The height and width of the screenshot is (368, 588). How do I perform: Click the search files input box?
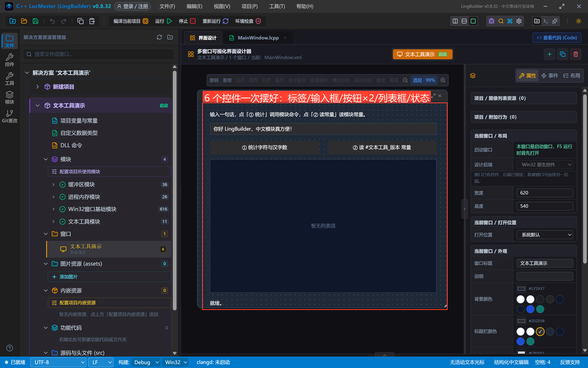point(99,54)
